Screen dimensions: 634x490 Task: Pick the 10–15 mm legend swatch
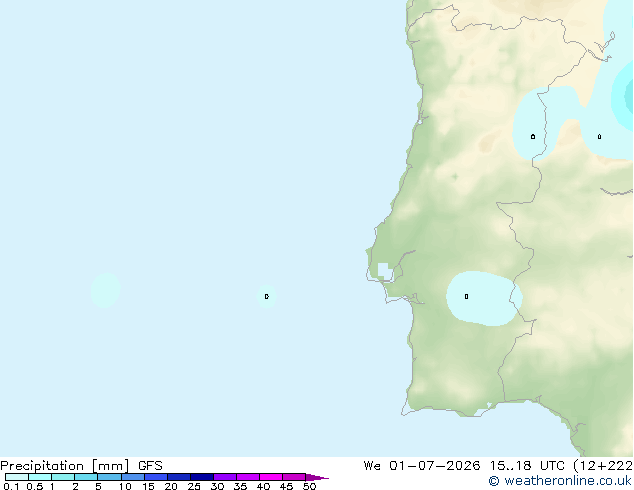tap(133, 477)
